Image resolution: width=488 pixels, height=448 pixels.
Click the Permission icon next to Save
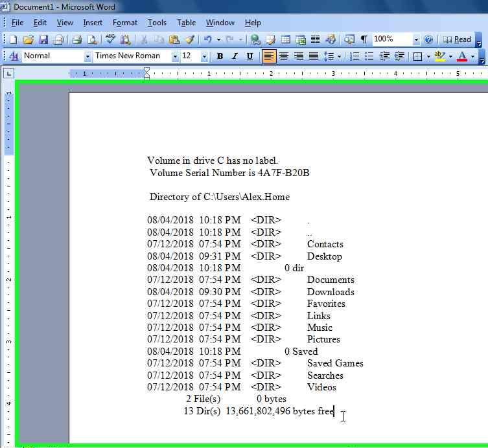[x=58, y=39]
